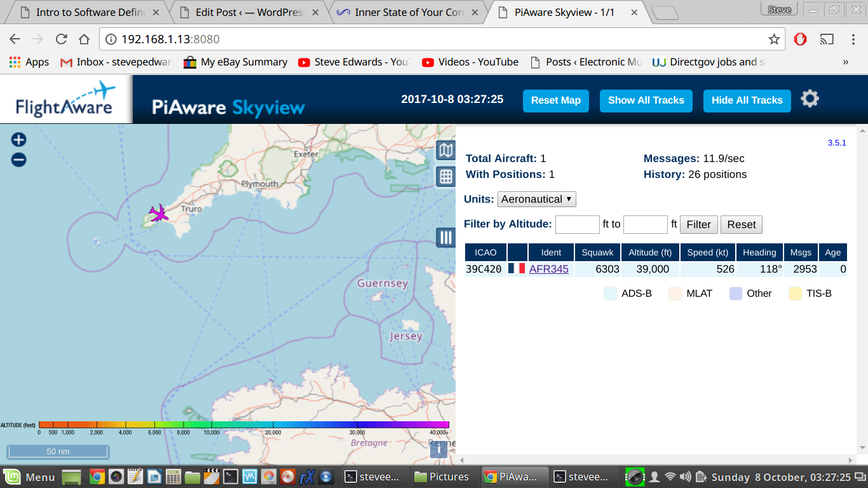
Task: Click the map zoom in plus icon
Action: [x=19, y=140]
